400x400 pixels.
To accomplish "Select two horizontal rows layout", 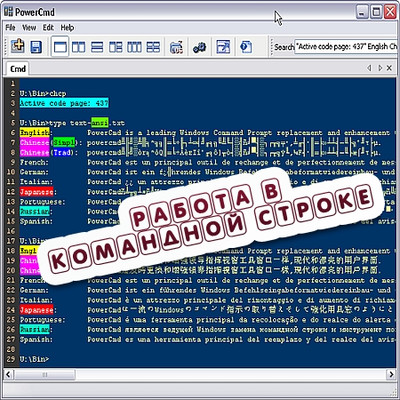I will coord(97,47).
